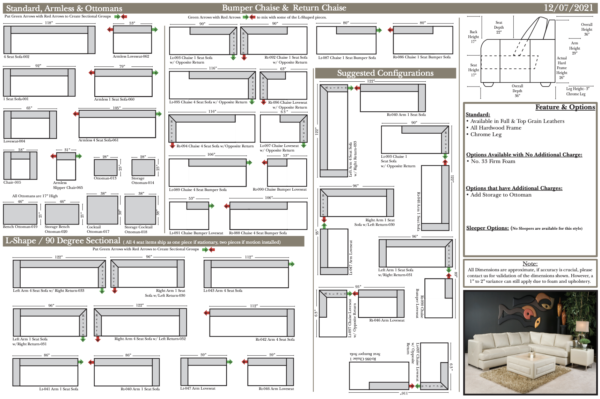600x399 pixels.
Task: Select Left Arm 4 Seat Sofa w/ Right Return
Action: pyautogui.click(x=59, y=274)
